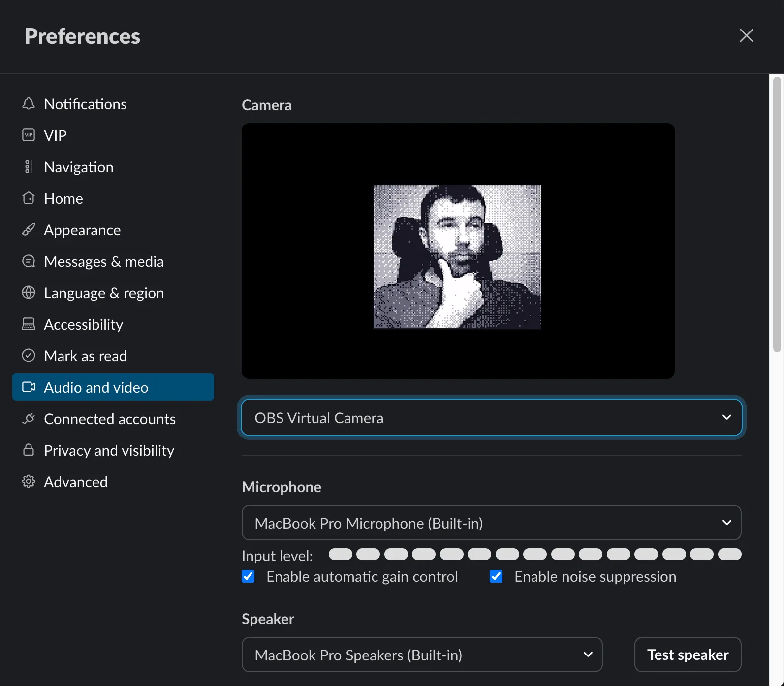Screen dimensions: 784x686
Task: Click the paintbrush icon for Appearance
Action: pyautogui.click(x=29, y=230)
